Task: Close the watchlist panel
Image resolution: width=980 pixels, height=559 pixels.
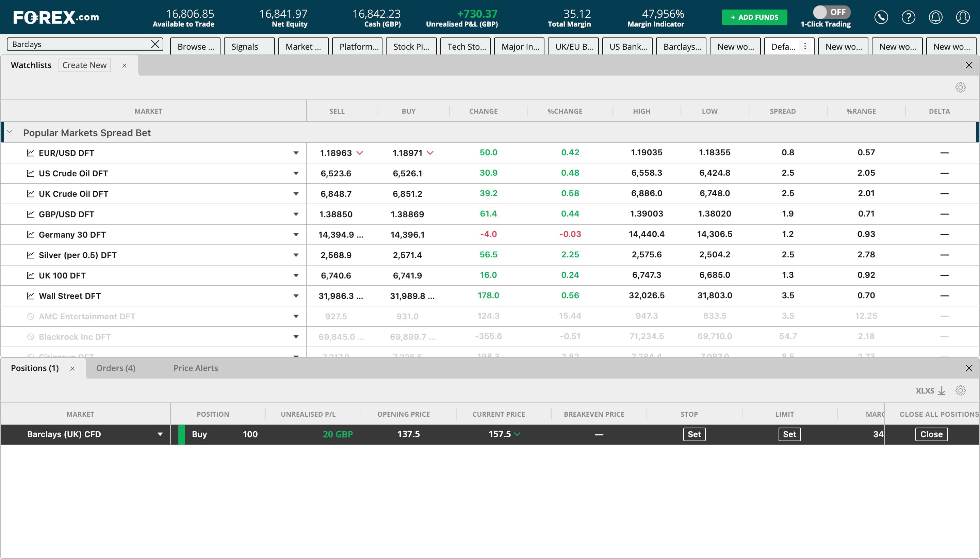Action: coord(969,65)
